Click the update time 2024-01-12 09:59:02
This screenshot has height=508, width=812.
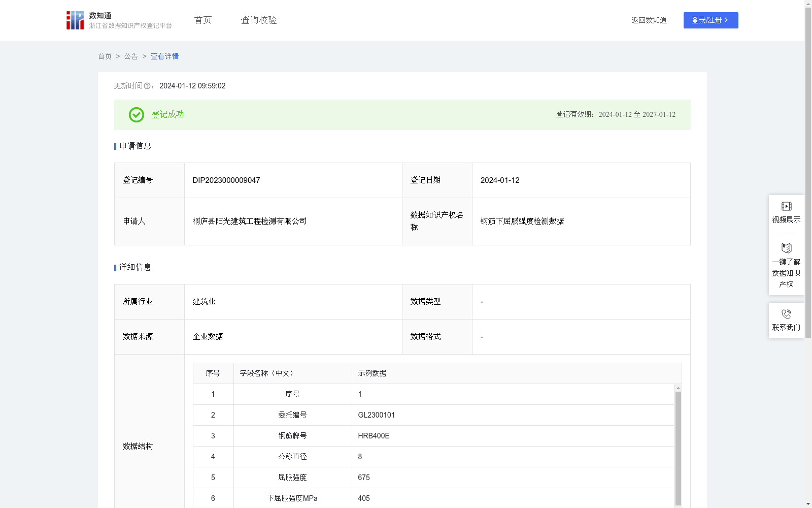pos(192,86)
